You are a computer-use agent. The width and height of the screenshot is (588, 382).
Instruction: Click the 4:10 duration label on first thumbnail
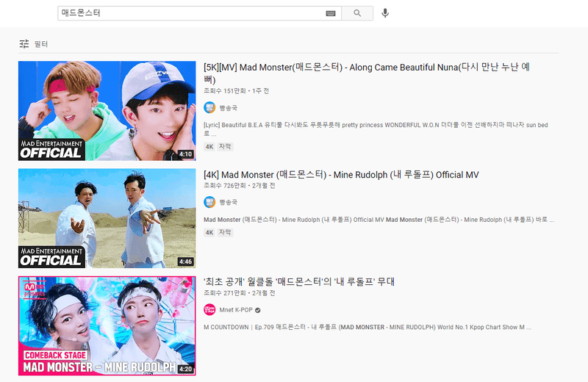pyautogui.click(x=185, y=154)
